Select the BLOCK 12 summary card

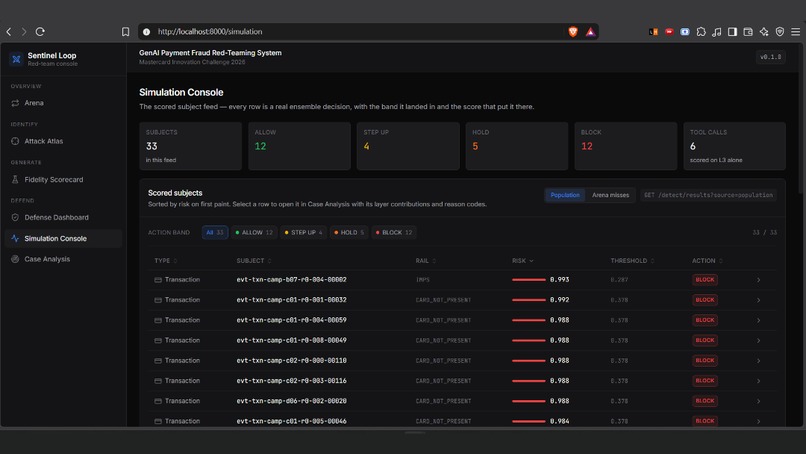pos(626,146)
